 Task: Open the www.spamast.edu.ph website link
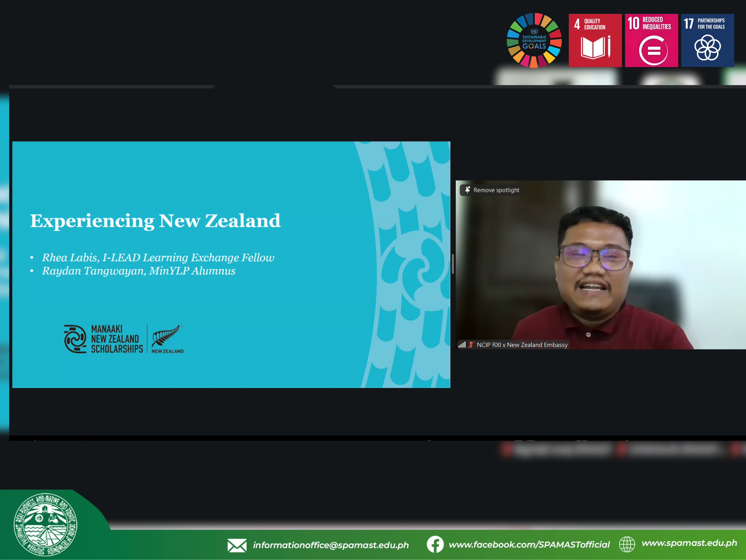pyautogui.click(x=689, y=543)
